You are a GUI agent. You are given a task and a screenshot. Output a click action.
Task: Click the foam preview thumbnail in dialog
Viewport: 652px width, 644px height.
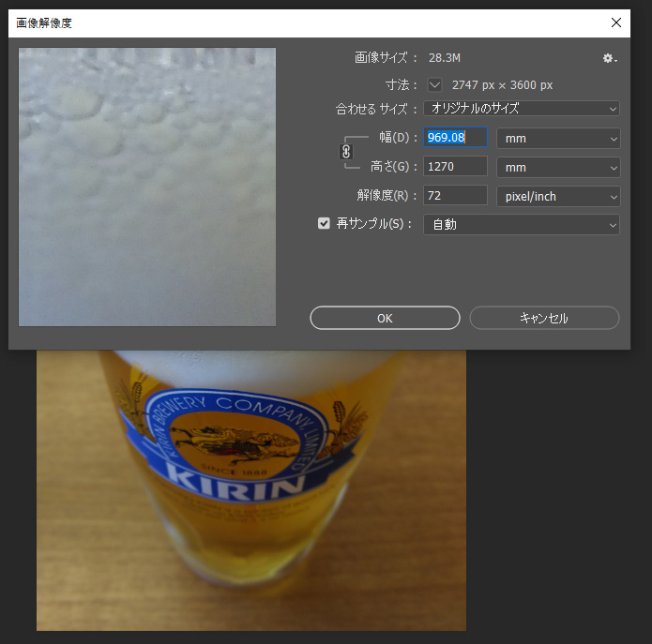[147, 187]
